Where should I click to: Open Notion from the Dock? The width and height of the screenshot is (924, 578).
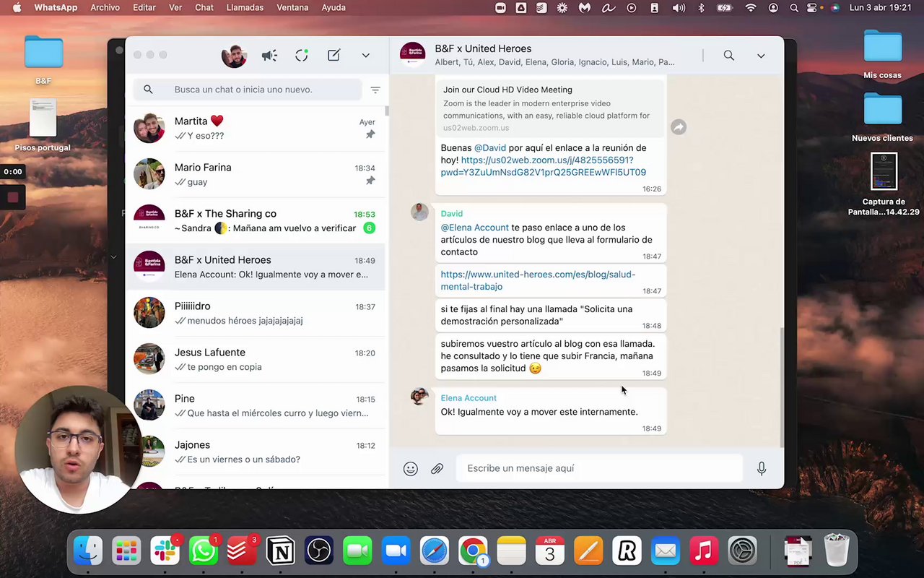pos(281,551)
